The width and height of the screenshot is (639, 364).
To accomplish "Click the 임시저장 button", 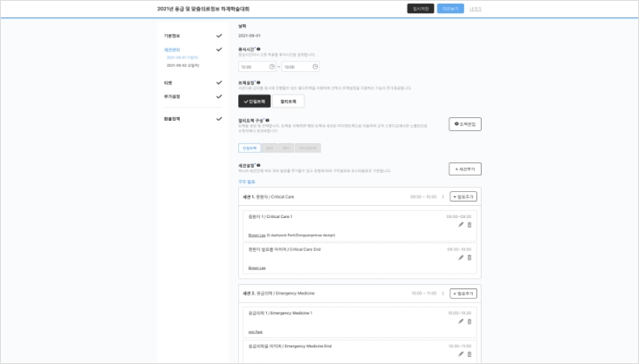I will coord(420,9).
